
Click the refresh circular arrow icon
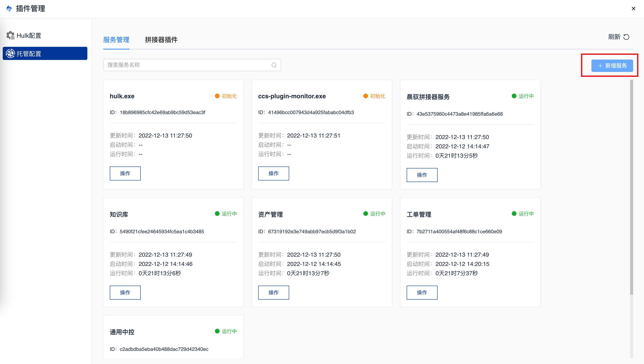[x=626, y=37]
